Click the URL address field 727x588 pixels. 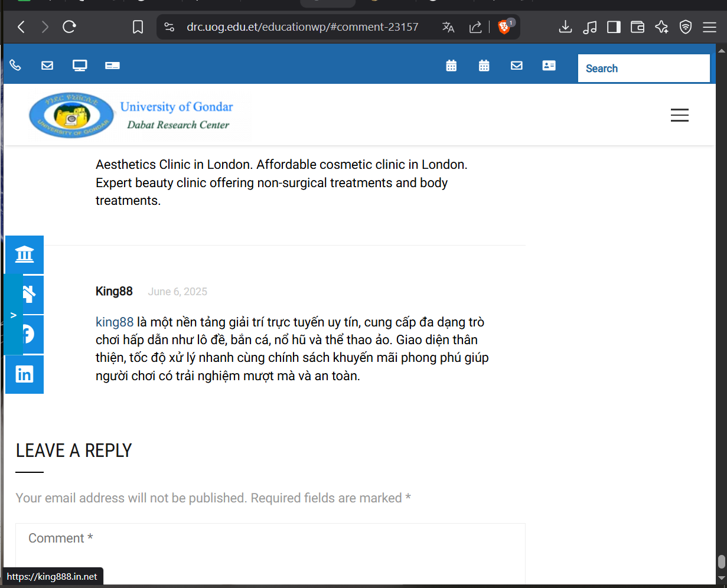302,27
